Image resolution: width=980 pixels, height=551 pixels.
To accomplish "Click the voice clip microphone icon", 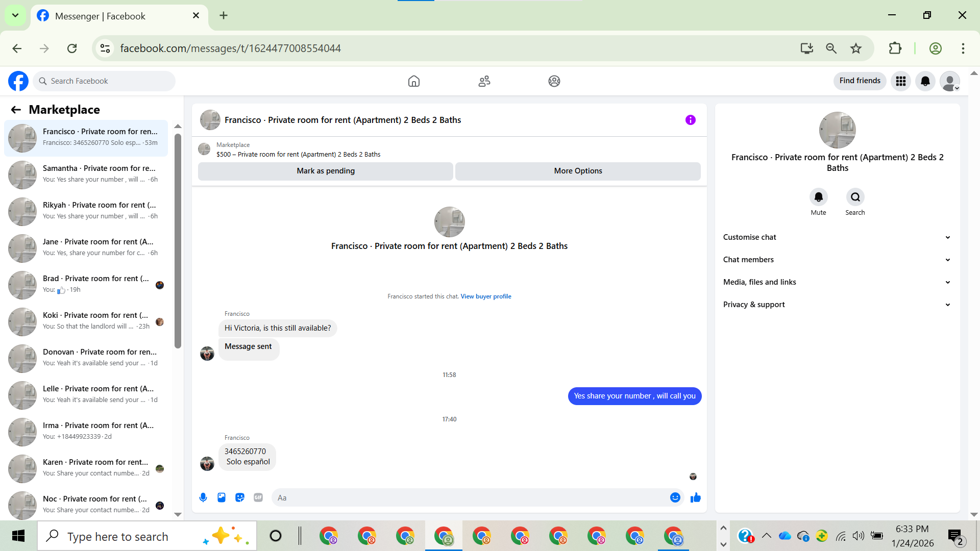I will [x=203, y=497].
